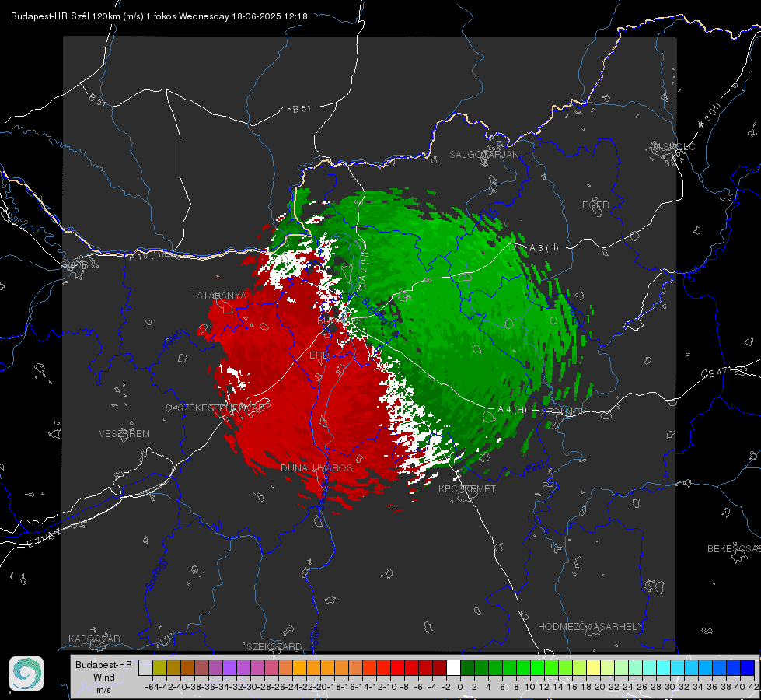The height and width of the screenshot is (700, 761).
Task: Click the 'A 4 (H)' road label
Action: 512,410
